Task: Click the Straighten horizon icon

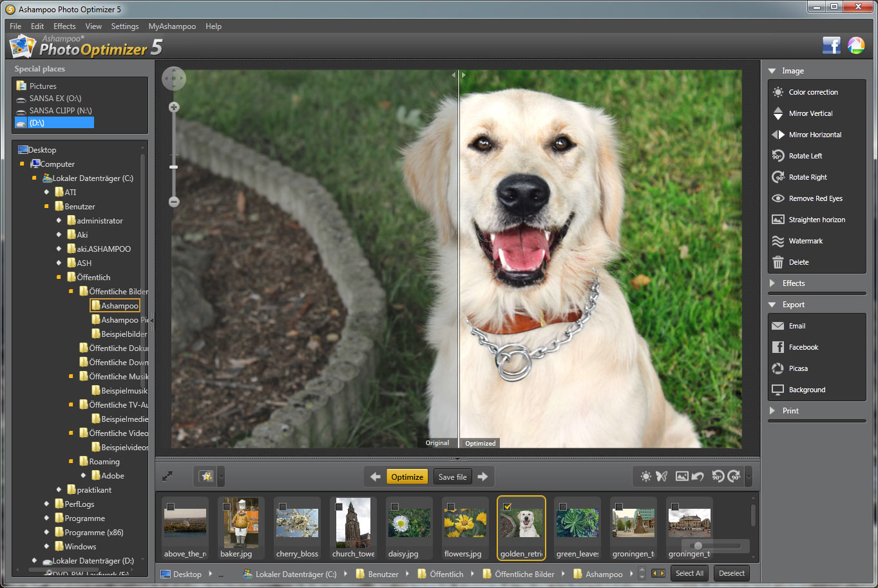Action: click(778, 220)
